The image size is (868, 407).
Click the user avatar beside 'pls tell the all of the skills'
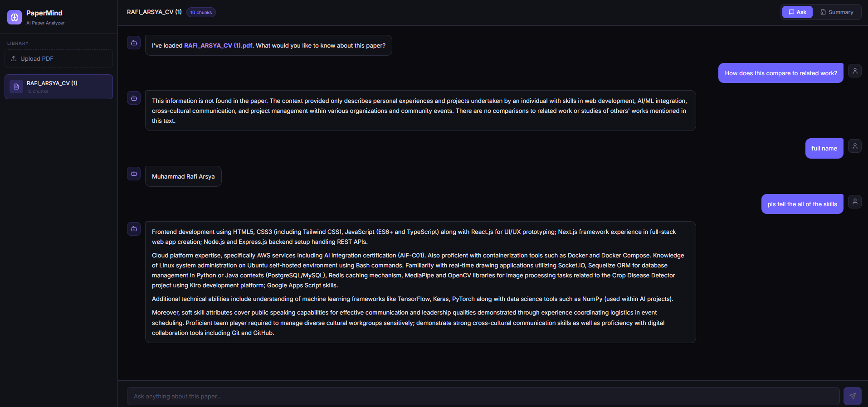click(x=855, y=202)
